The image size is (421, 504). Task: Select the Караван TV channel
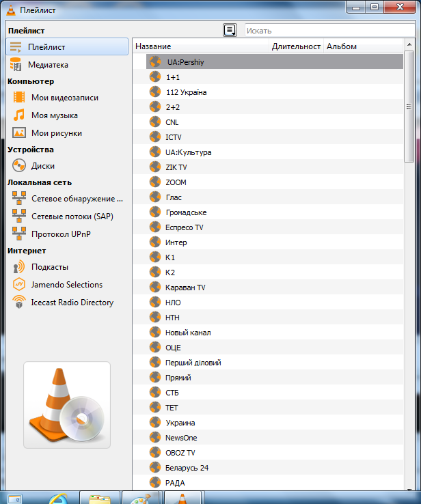(268, 288)
